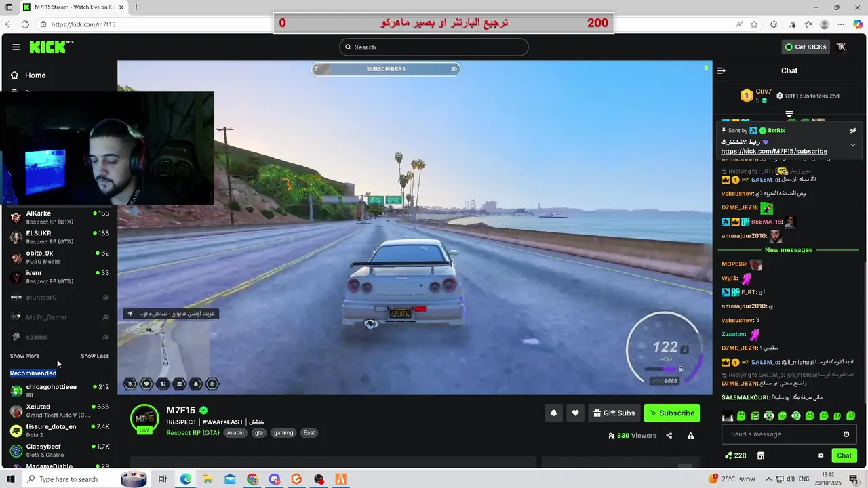Jump to New messages in chat

[788, 250]
